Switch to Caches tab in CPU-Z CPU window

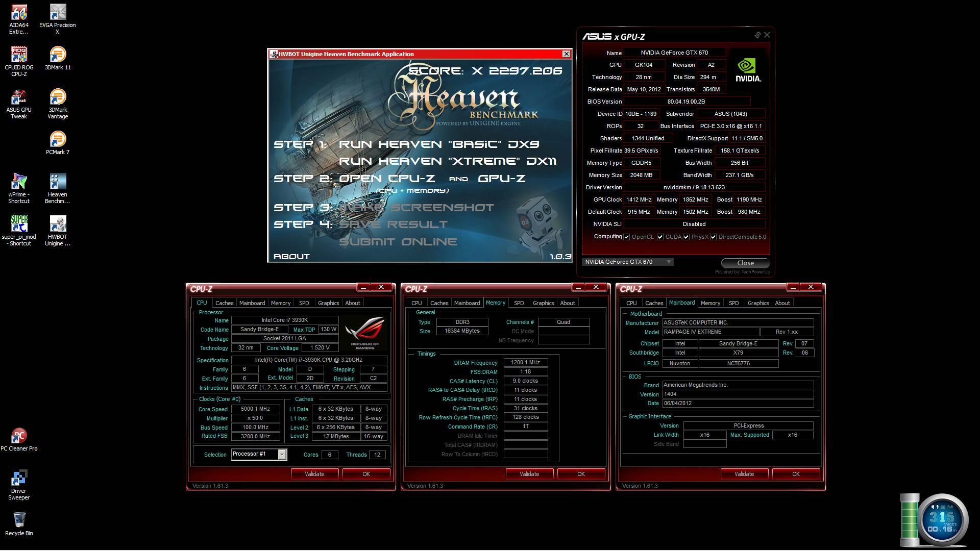[x=224, y=303]
